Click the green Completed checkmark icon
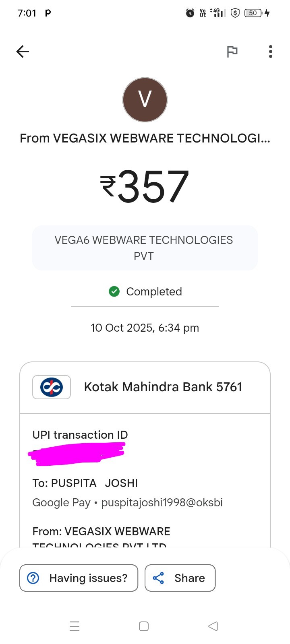This screenshot has width=290, height=644. tap(114, 291)
